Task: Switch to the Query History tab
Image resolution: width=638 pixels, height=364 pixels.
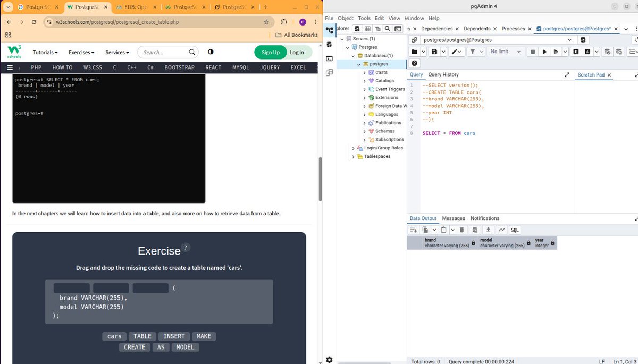Action: click(x=443, y=75)
